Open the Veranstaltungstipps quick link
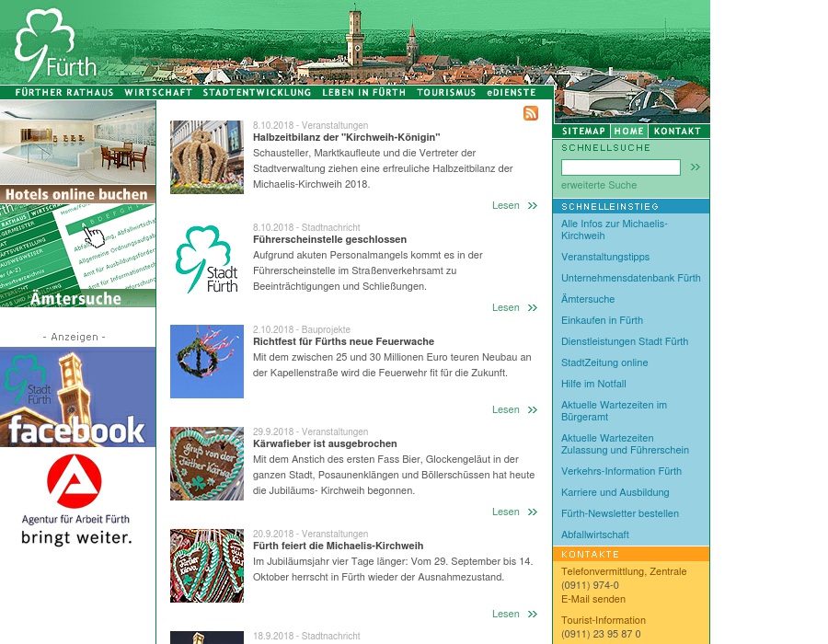Screen dimensions: 828x644 click(x=604, y=258)
